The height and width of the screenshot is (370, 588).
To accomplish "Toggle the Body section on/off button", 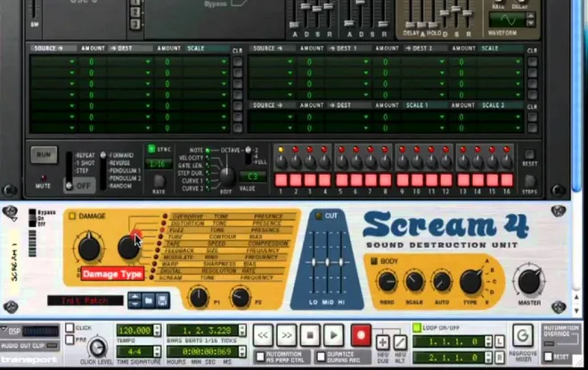I will pyautogui.click(x=374, y=261).
